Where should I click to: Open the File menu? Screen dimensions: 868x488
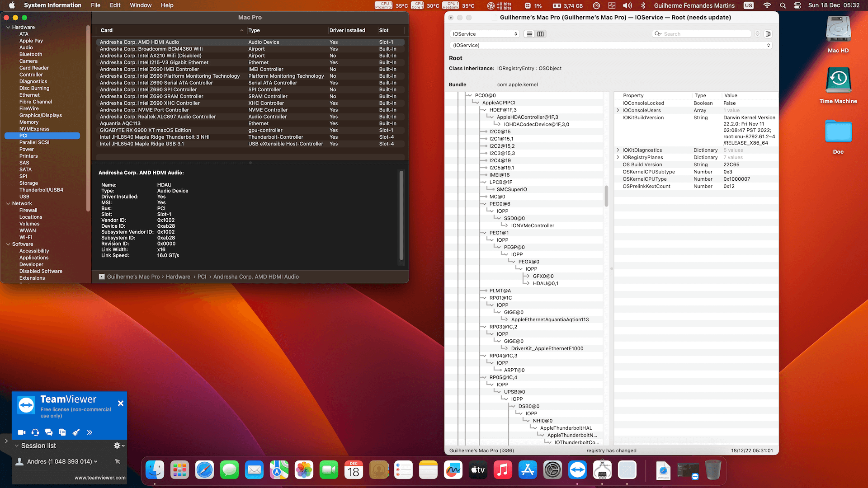pyautogui.click(x=95, y=5)
